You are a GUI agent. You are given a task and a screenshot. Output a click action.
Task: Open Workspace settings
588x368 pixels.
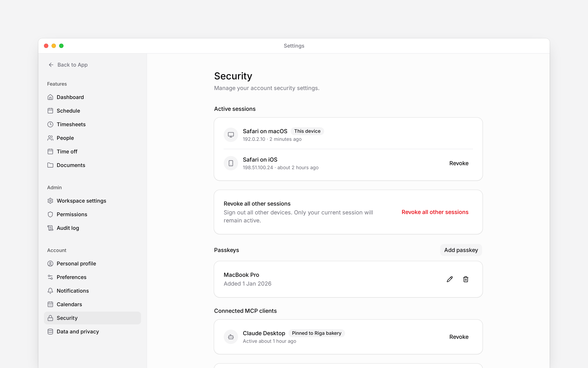pyautogui.click(x=92, y=201)
